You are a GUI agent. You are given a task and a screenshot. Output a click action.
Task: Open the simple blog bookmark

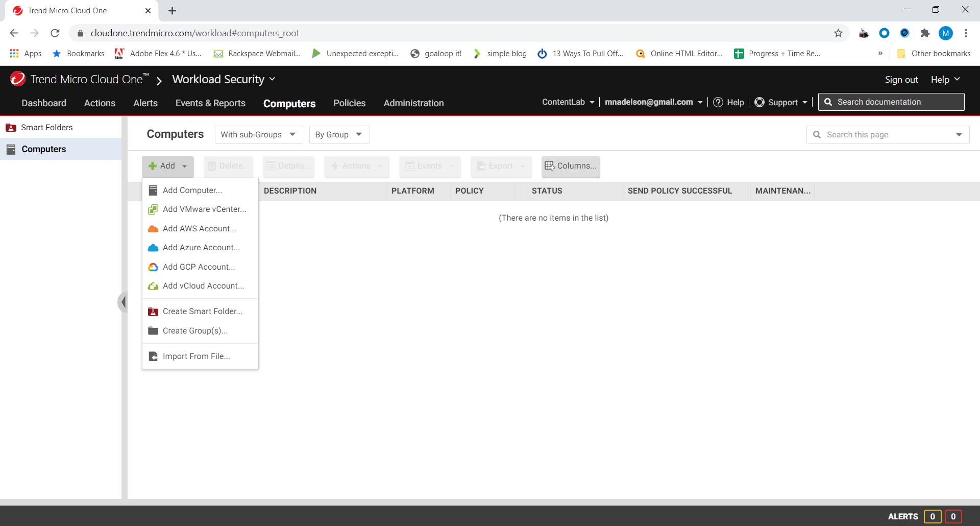500,54
